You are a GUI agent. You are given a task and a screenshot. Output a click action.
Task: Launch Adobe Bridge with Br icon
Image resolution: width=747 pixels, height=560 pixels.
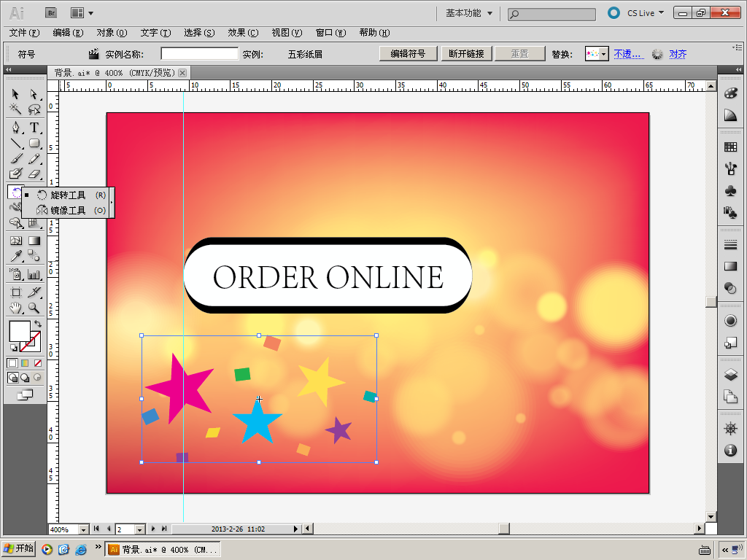coord(52,13)
